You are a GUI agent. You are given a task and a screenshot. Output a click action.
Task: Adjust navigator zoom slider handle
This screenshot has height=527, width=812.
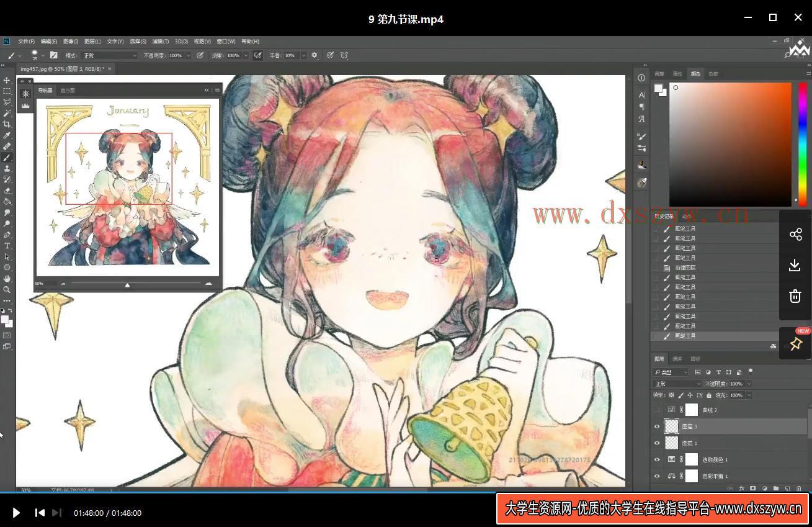point(128,285)
